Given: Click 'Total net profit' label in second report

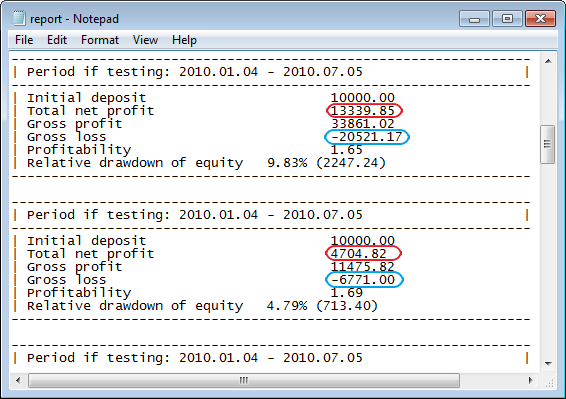Looking at the screenshot, I should pos(90,253).
